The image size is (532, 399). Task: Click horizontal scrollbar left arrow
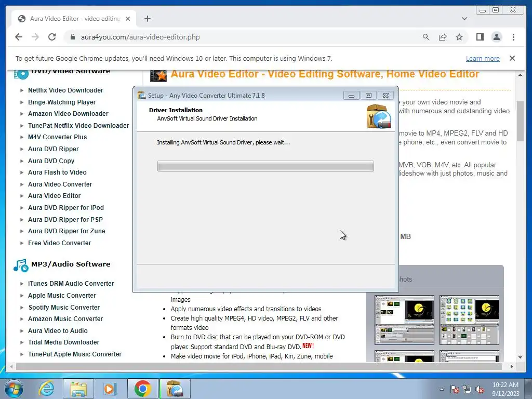point(11,366)
